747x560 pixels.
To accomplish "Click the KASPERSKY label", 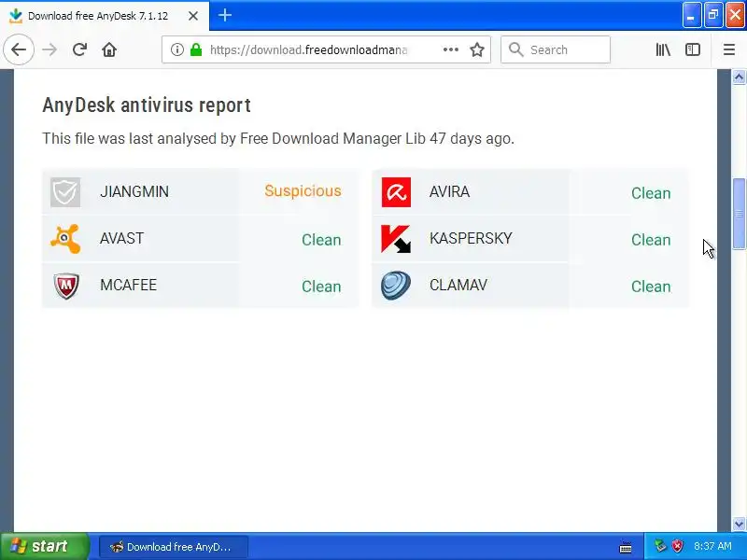I will (x=471, y=238).
